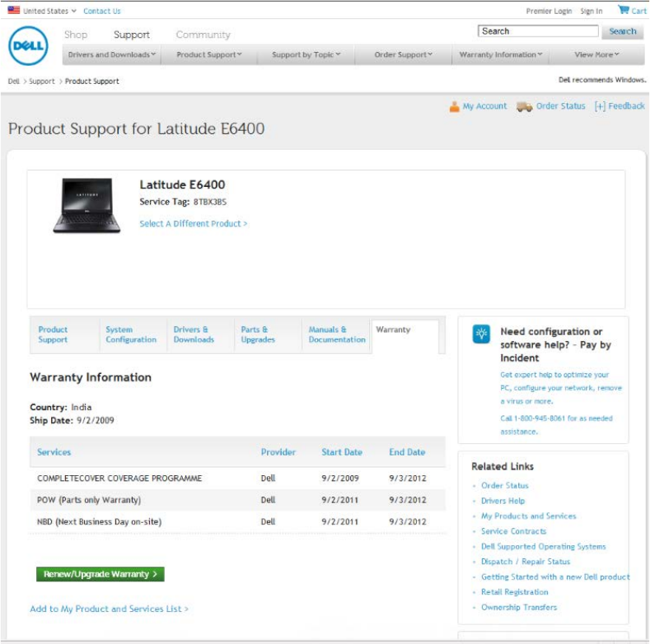Select the Manuals & Documentation tab

click(x=336, y=334)
